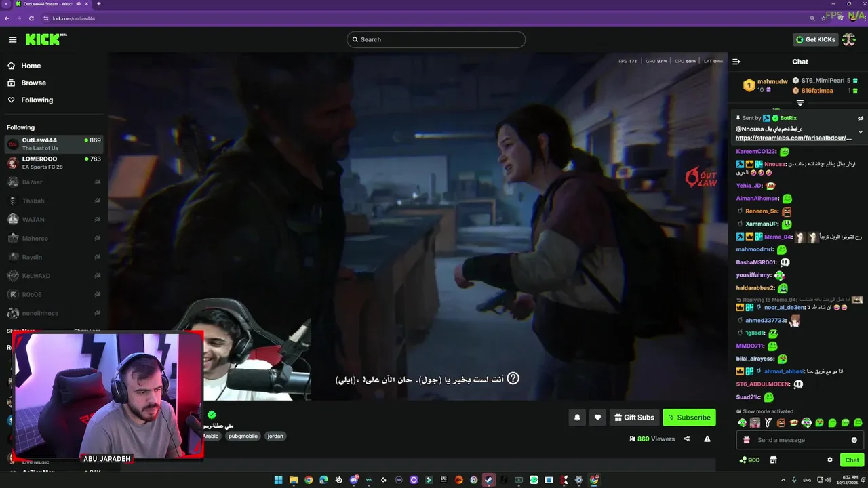
Task: Report stream with warning icon
Action: coord(707,439)
